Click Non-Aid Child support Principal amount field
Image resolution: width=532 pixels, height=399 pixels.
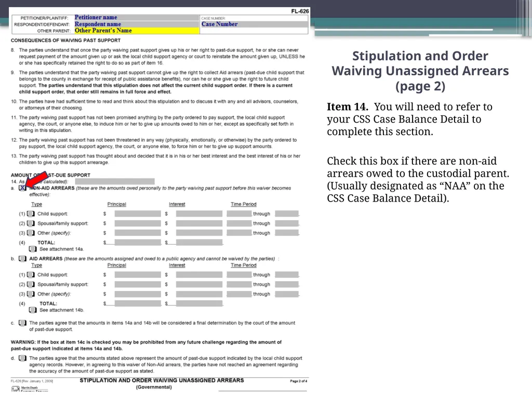[138, 214]
